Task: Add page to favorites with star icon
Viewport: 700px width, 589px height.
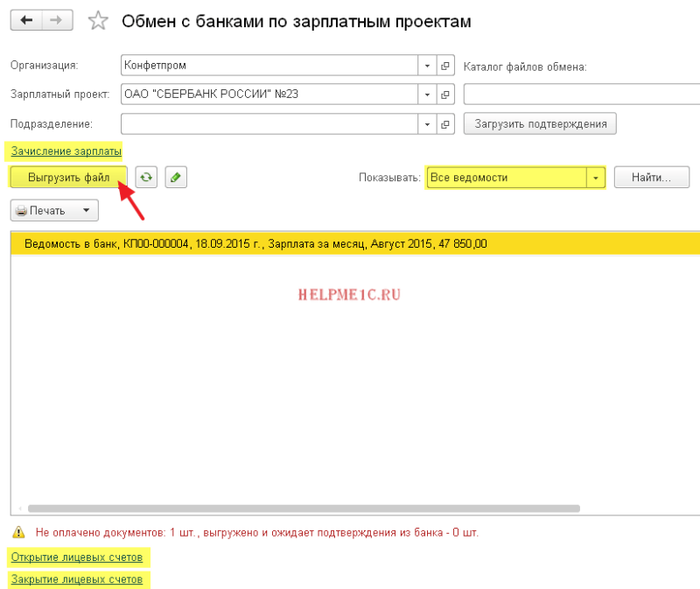Action: [x=98, y=20]
